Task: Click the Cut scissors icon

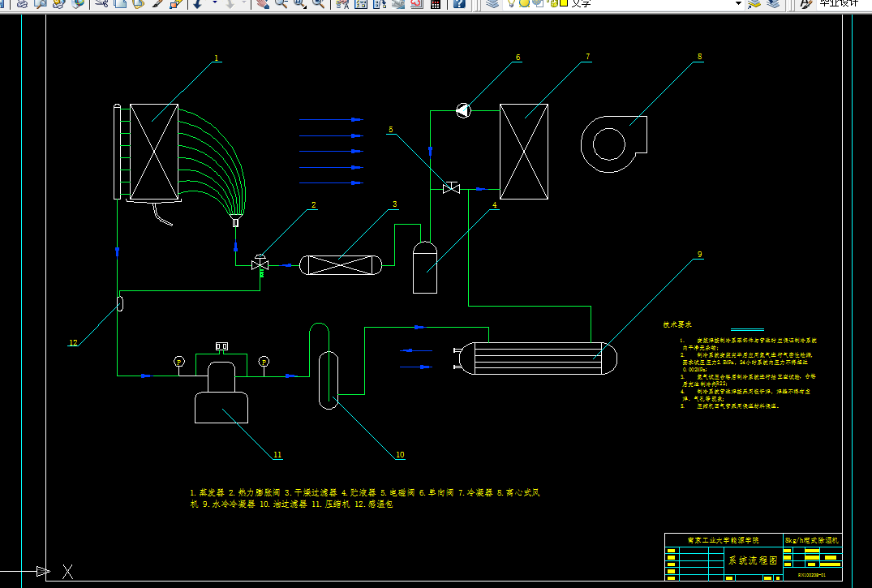Action: click(101, 2)
